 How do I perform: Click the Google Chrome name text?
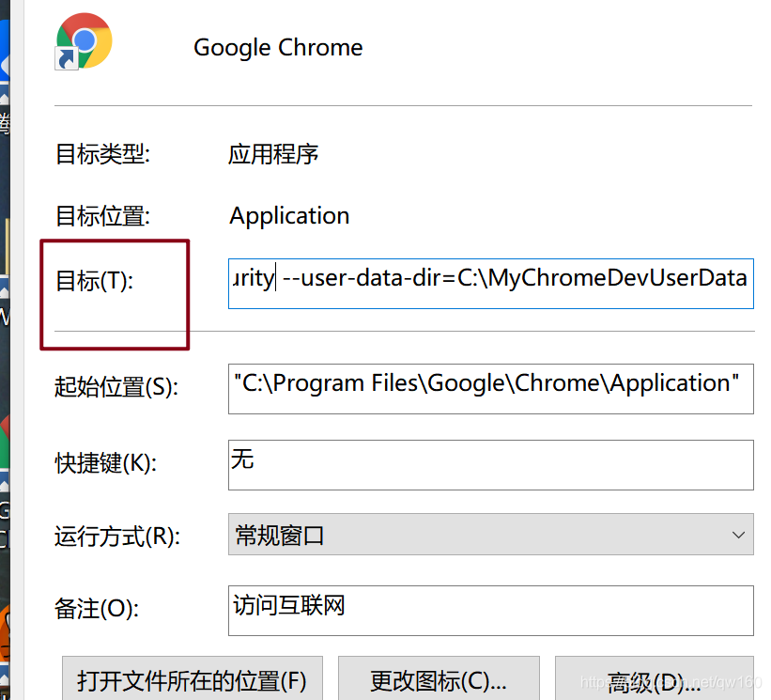click(278, 48)
